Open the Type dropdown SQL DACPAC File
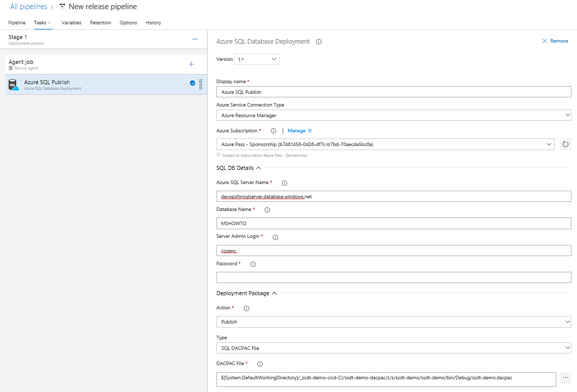Viewport: 577px width, 392px height. coord(394,348)
